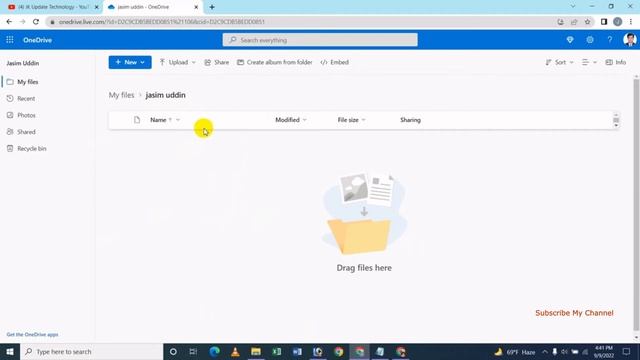Image resolution: width=640 pixels, height=360 pixels.
Task: Click the New button
Action: (130, 62)
